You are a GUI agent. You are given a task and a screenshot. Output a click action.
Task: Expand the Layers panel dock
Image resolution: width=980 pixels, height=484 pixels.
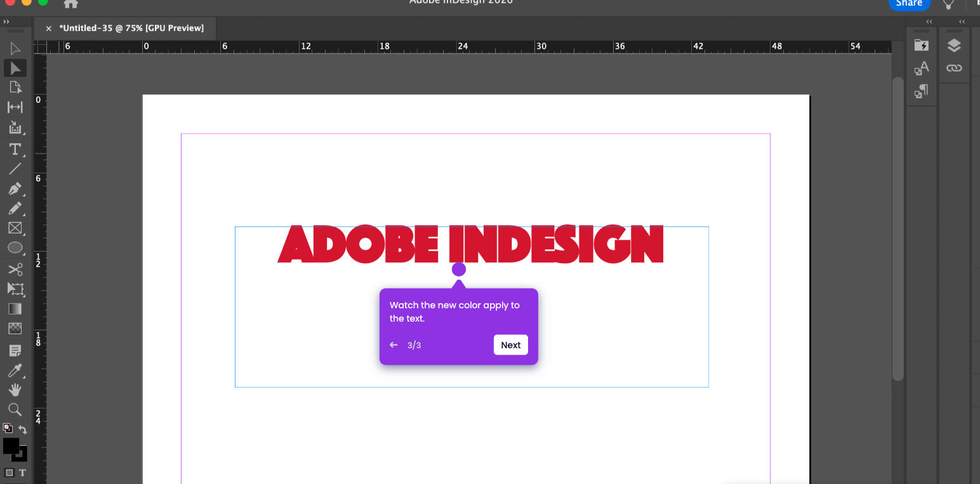click(x=962, y=22)
